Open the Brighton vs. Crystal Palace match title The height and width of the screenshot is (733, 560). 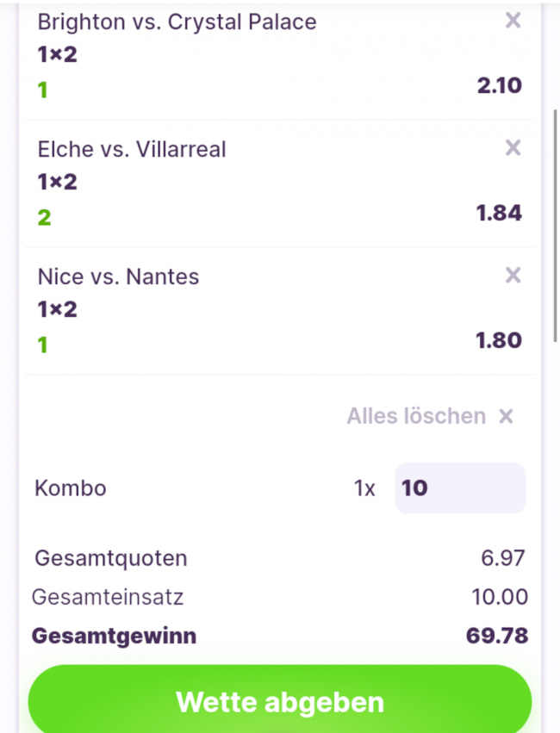(177, 22)
